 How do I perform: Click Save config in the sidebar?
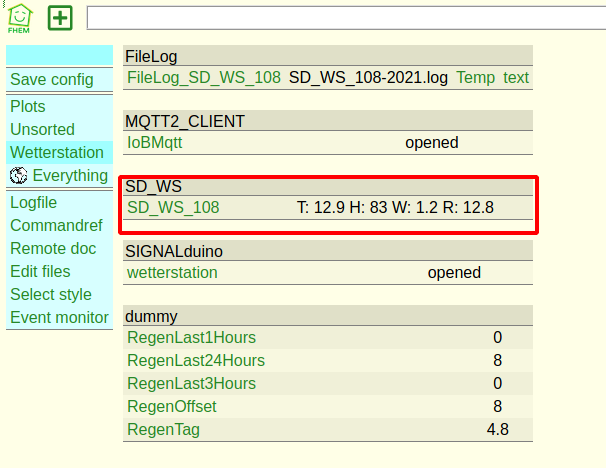[x=52, y=79]
